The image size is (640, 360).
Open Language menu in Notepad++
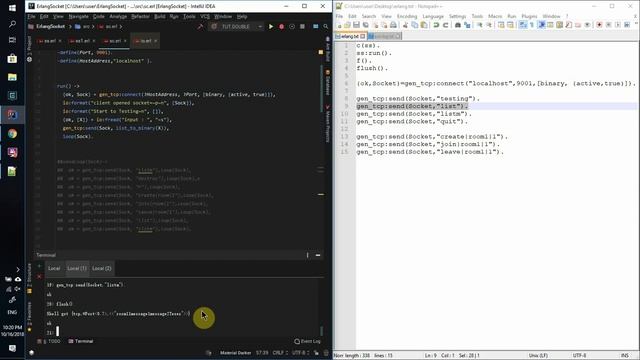[x=433, y=16]
